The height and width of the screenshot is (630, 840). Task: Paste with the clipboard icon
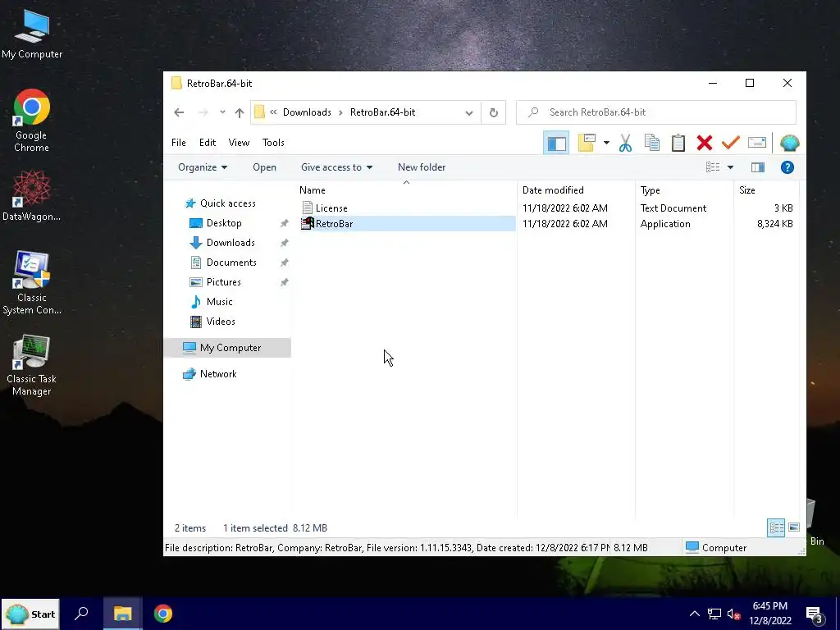pyautogui.click(x=678, y=143)
